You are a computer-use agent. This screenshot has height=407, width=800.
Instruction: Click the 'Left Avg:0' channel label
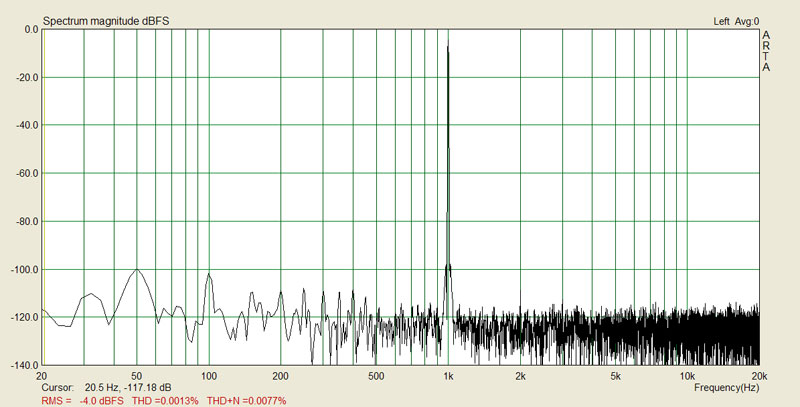[x=736, y=21]
